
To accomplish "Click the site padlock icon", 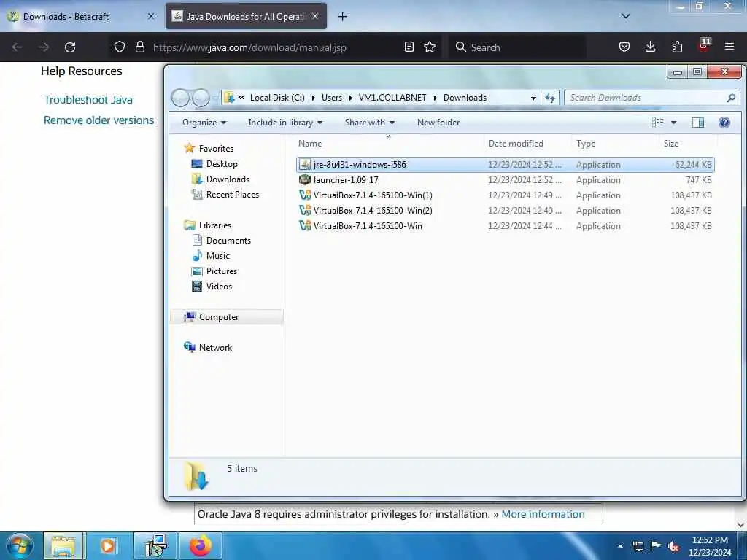I will pos(139,47).
